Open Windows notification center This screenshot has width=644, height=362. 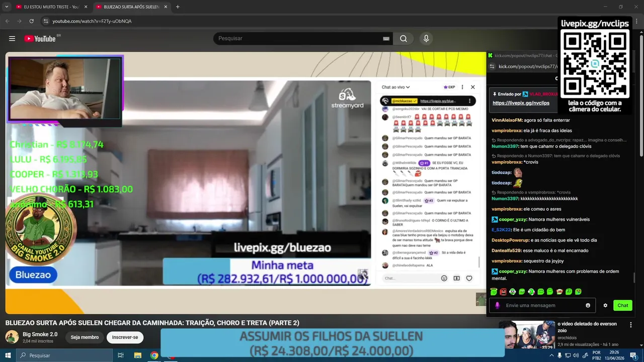[x=634, y=355]
